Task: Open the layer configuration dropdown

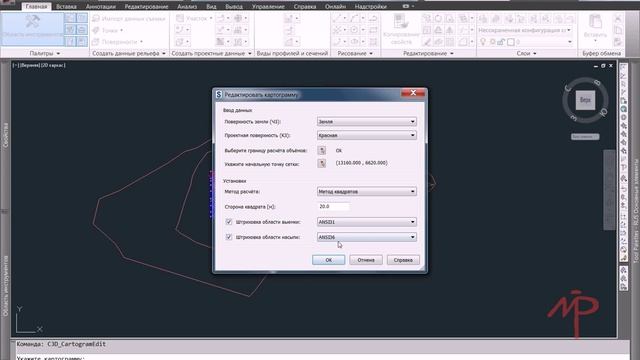Action: point(525,30)
